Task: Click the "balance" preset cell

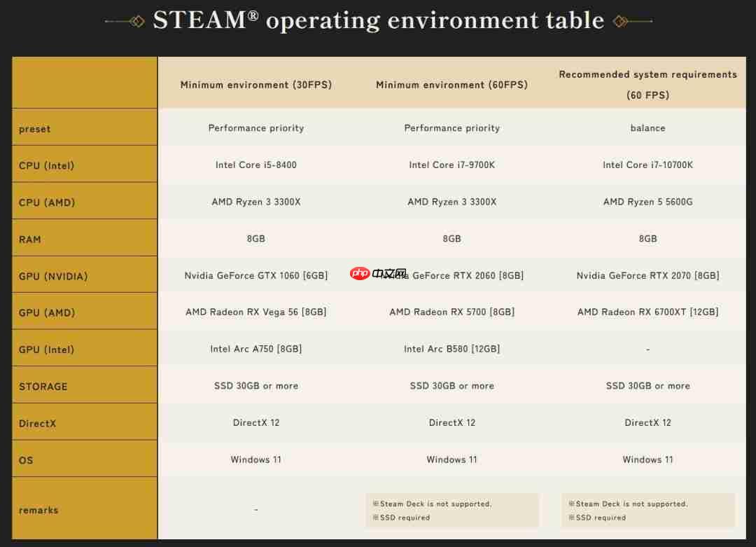Action: [648, 128]
